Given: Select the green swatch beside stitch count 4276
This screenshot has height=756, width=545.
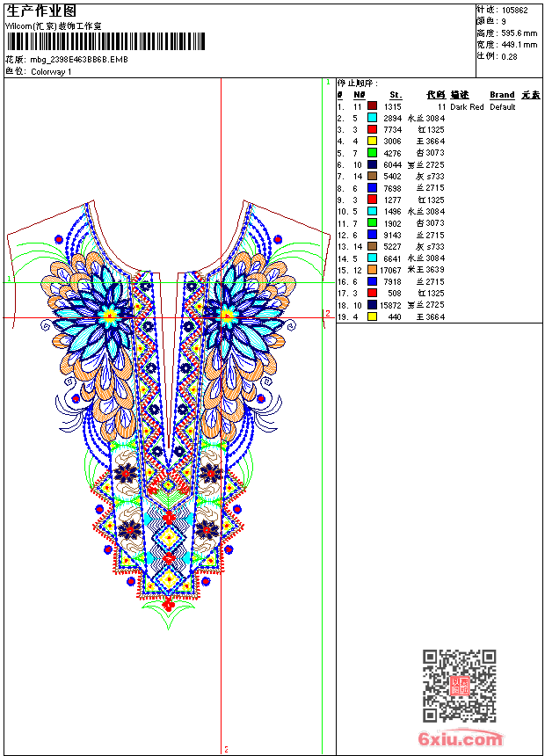Looking at the screenshot, I should [373, 152].
